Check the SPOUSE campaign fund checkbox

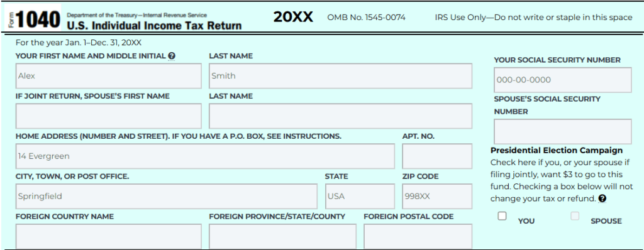(575, 216)
